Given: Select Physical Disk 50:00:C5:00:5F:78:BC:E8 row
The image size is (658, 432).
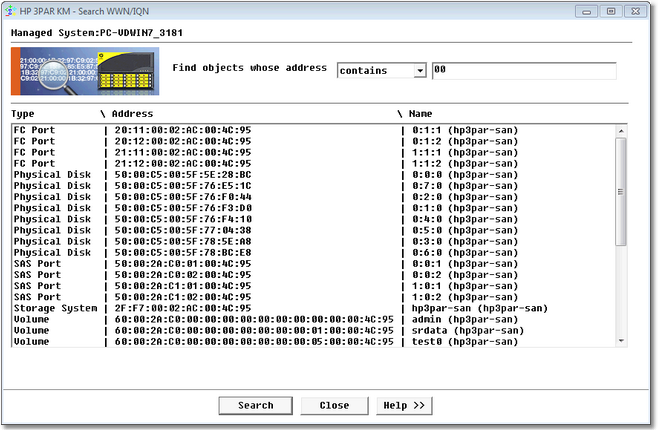Looking at the screenshot, I should coord(313,253).
